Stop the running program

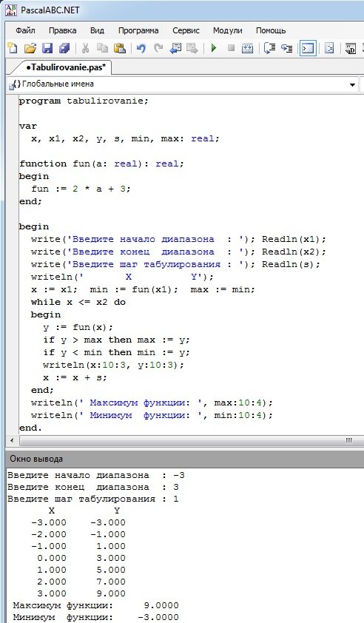point(231,49)
